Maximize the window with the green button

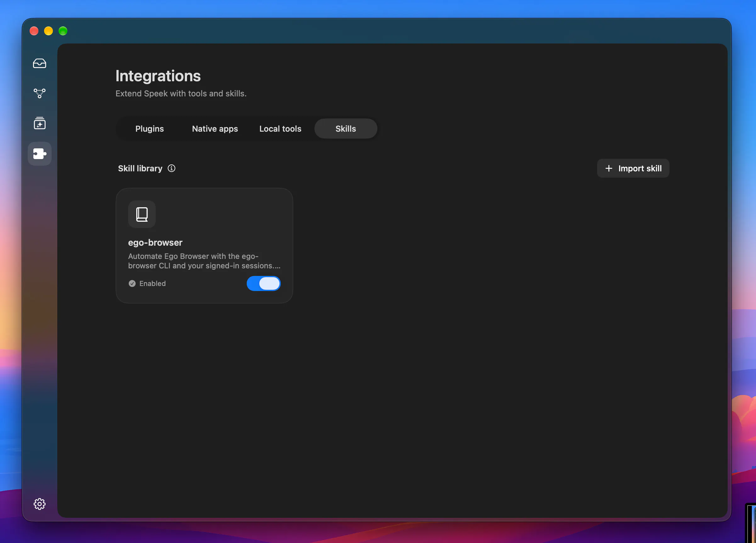63,31
